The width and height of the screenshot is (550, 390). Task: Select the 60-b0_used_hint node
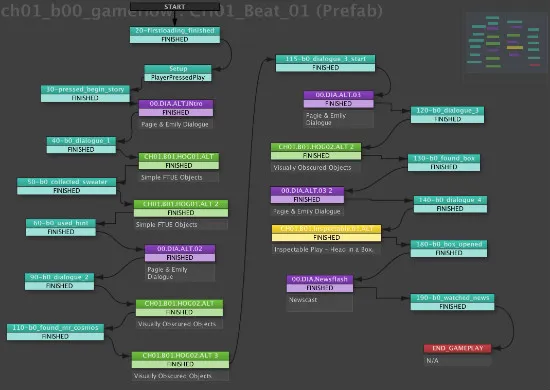tap(61, 227)
